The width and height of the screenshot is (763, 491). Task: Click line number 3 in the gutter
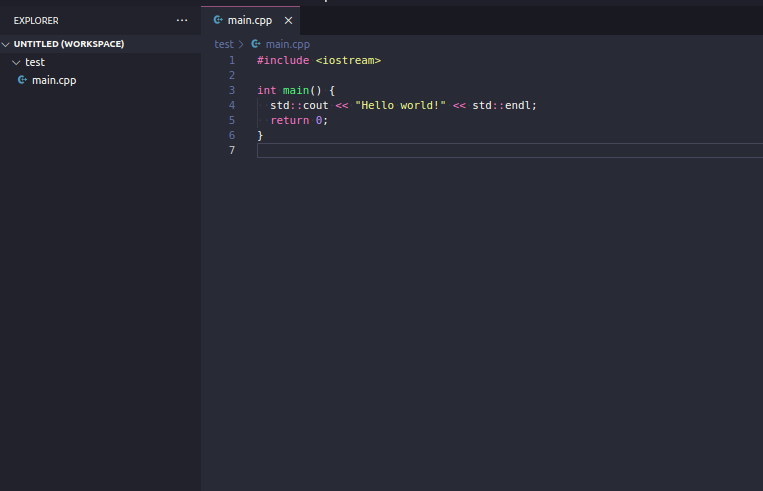(x=232, y=91)
